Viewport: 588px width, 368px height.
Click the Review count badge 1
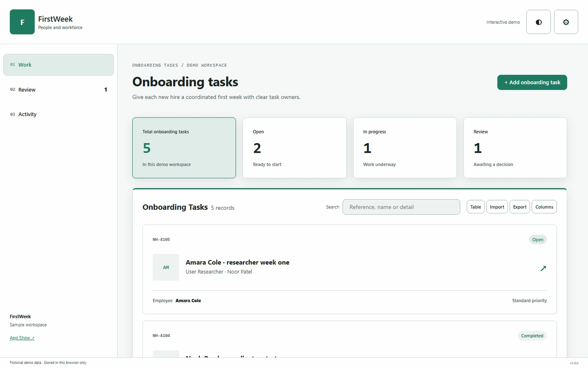(106, 89)
